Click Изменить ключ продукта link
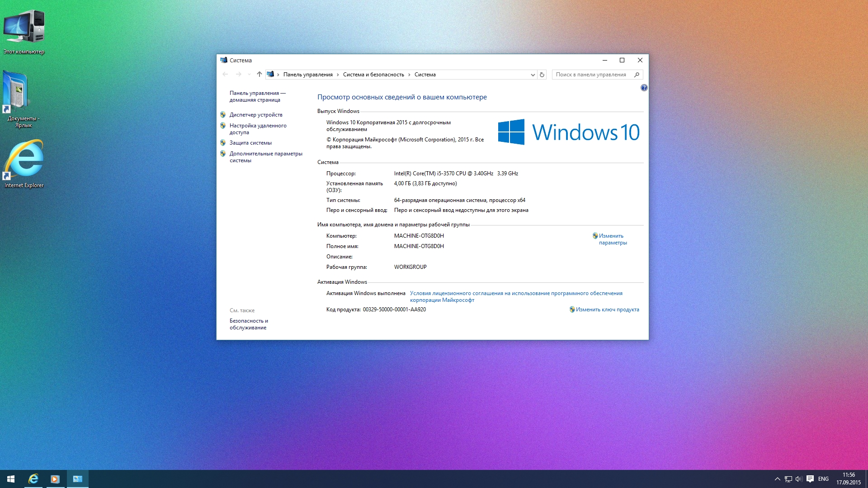Screen dimensions: 868x488 point(607,310)
